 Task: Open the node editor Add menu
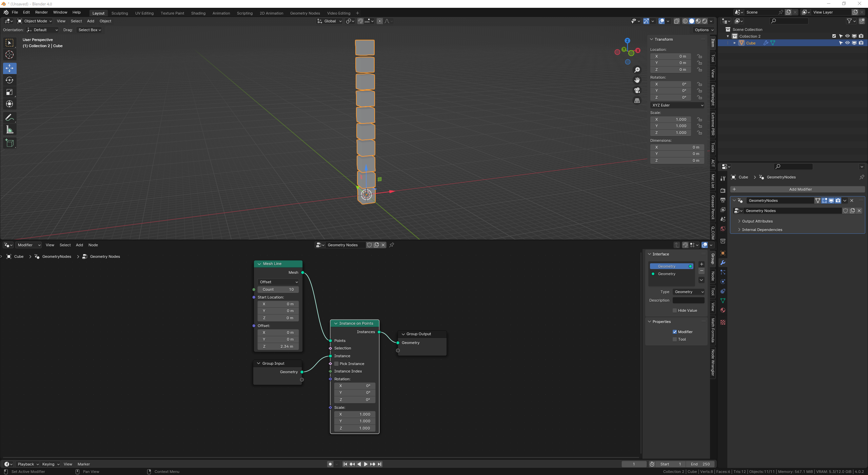tap(79, 245)
